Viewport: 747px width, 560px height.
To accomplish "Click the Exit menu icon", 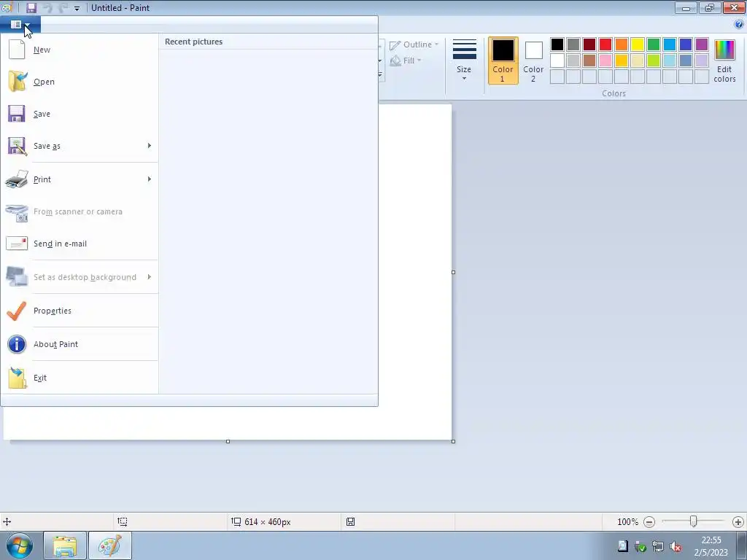I will 17,378.
